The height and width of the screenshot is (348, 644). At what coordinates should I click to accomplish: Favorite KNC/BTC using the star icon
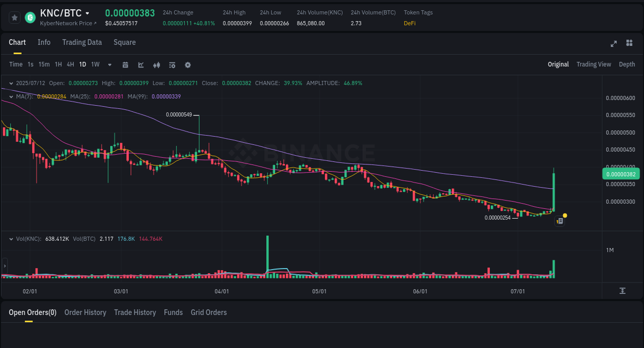[x=14, y=17]
